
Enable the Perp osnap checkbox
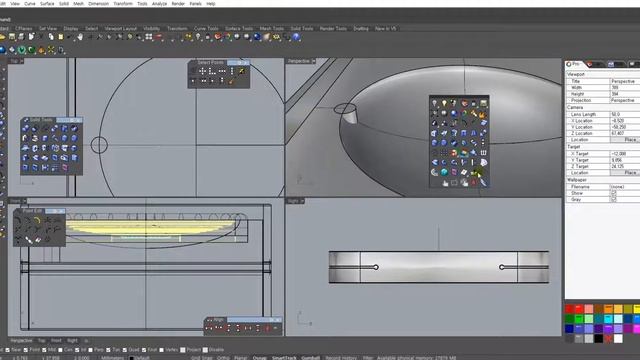91,350
